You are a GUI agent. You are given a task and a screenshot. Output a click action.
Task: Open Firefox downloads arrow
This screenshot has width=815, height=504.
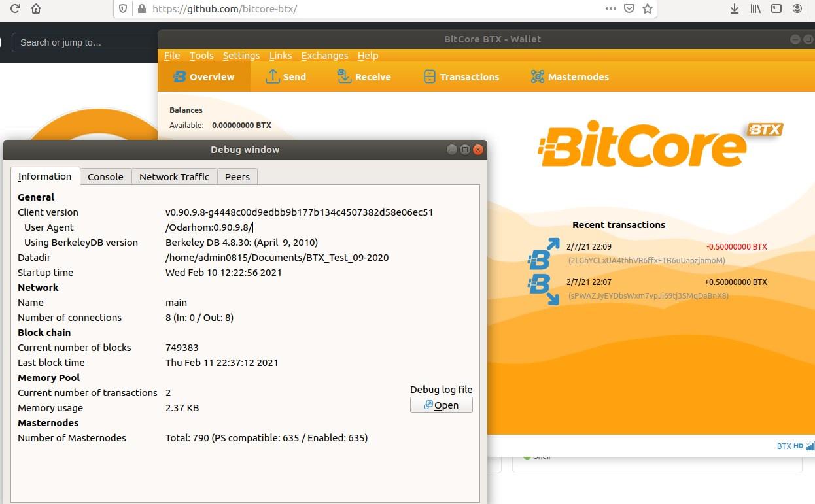(x=735, y=9)
